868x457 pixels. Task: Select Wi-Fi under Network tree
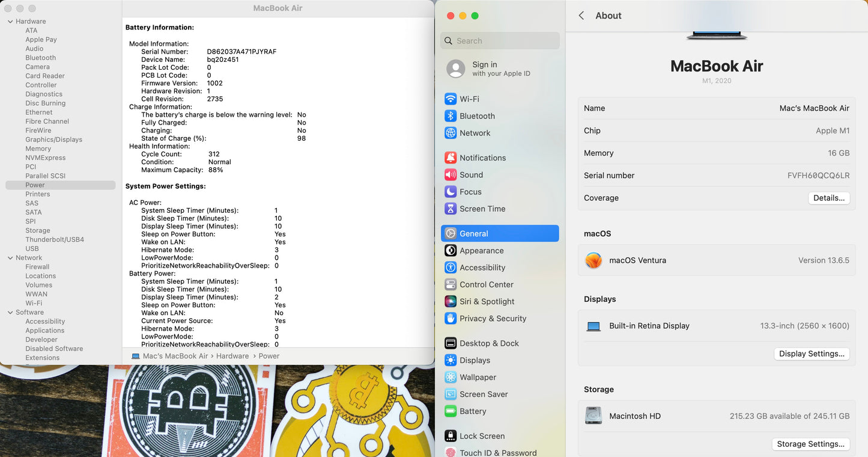pyautogui.click(x=34, y=303)
